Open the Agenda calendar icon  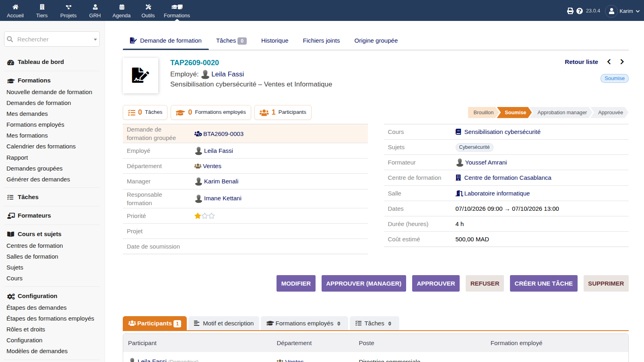(x=122, y=7)
